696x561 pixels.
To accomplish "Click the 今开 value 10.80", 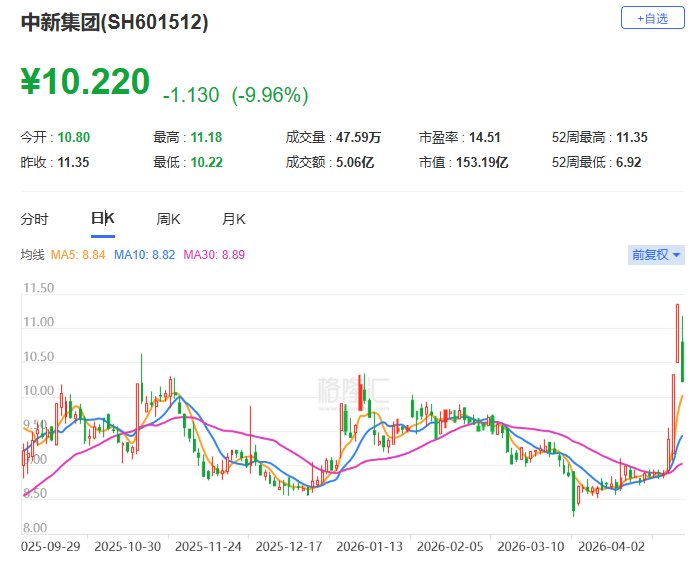I will pyautogui.click(x=74, y=138).
